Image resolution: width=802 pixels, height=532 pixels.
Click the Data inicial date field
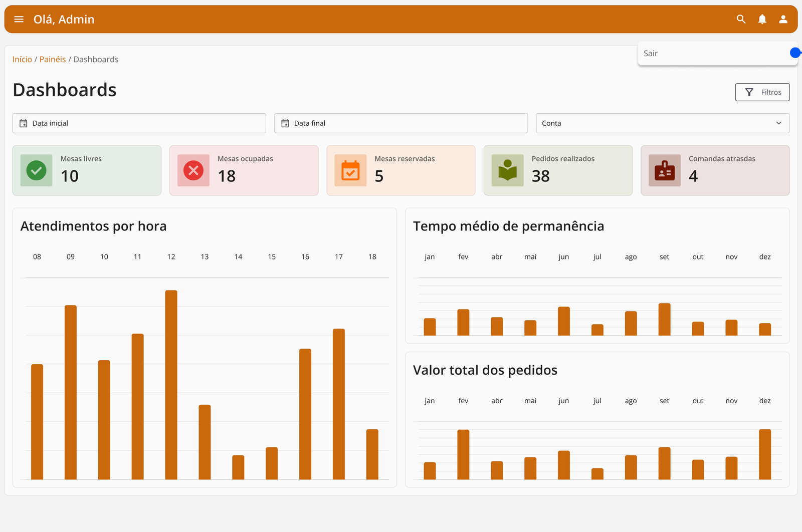coord(139,123)
